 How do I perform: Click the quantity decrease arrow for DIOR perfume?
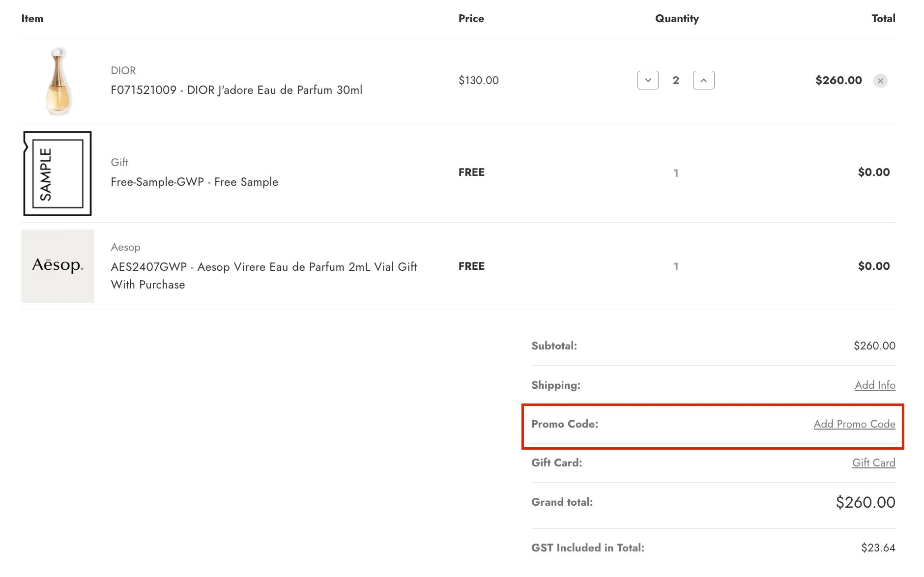[648, 80]
